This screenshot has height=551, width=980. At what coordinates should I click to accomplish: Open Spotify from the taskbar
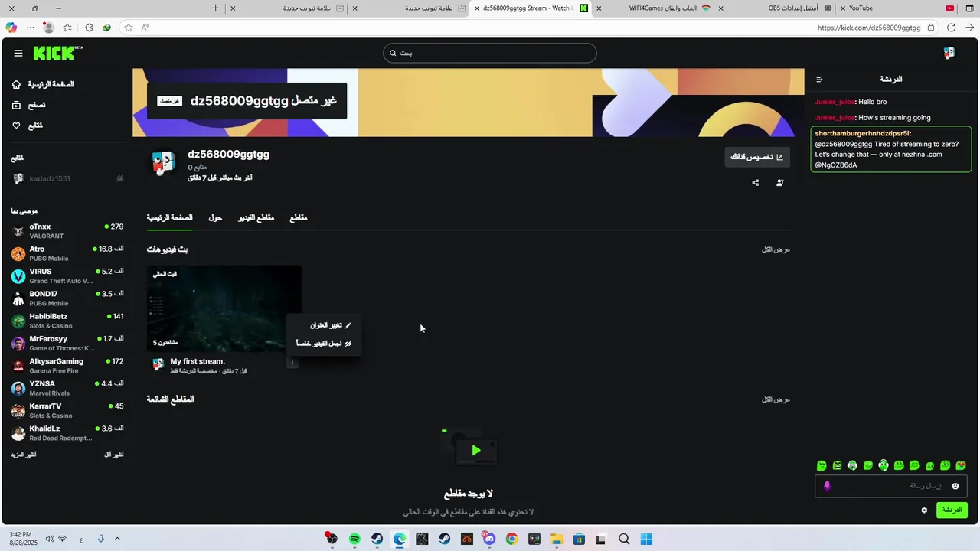[354, 539]
